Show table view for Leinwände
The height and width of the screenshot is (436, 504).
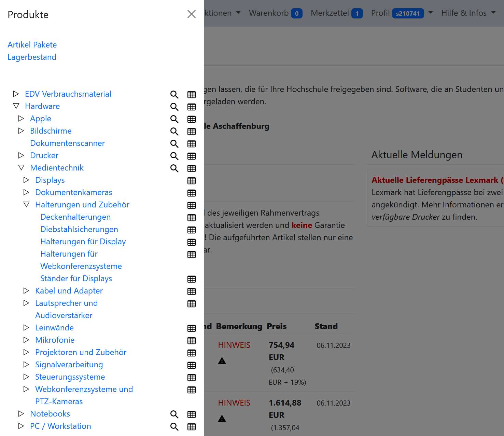(192, 328)
